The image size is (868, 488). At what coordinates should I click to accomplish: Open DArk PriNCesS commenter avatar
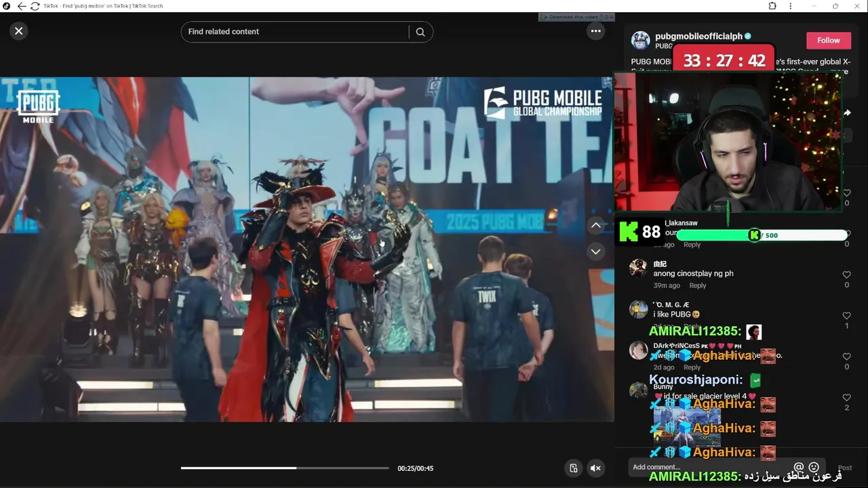pos(638,350)
